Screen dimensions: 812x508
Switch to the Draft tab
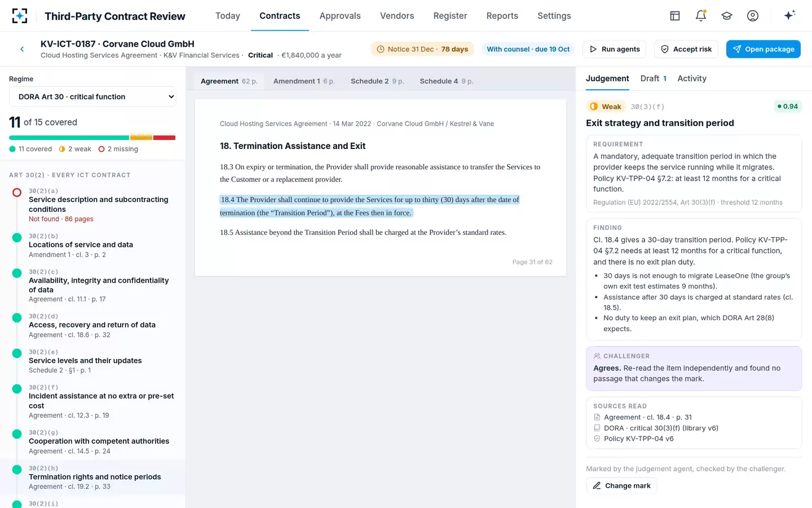point(654,78)
